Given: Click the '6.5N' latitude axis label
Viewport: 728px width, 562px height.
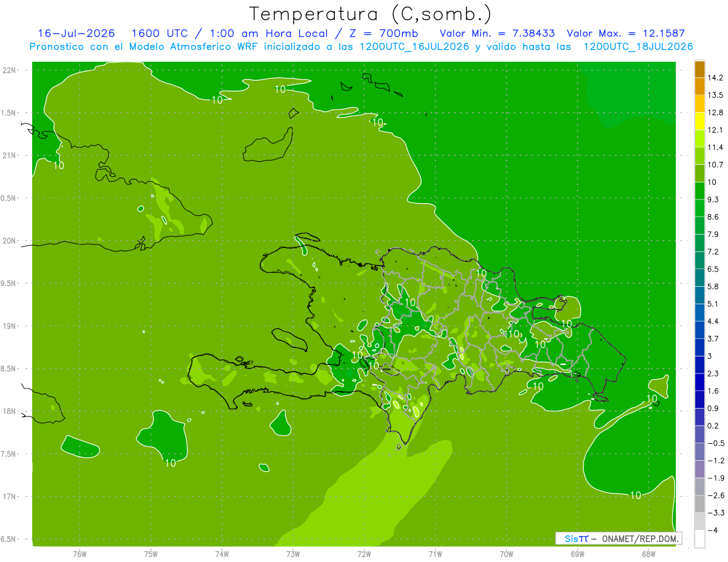Looking at the screenshot, I should [x=9, y=539].
